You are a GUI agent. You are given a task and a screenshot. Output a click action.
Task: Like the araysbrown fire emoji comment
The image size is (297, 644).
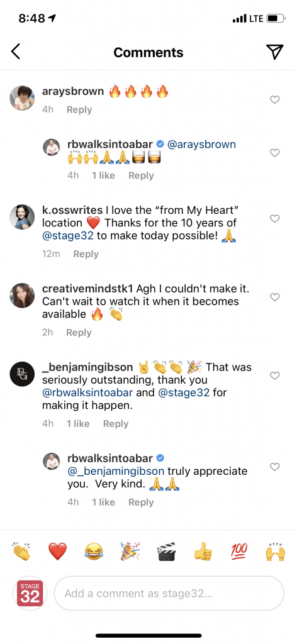(274, 99)
